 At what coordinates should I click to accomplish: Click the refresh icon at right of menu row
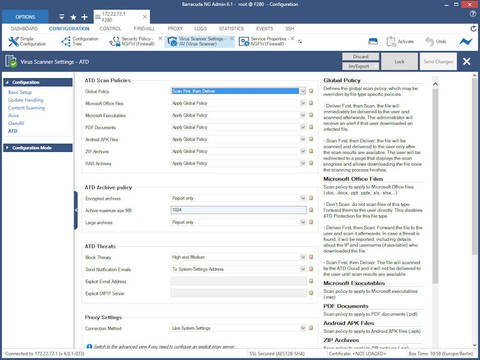click(473, 29)
